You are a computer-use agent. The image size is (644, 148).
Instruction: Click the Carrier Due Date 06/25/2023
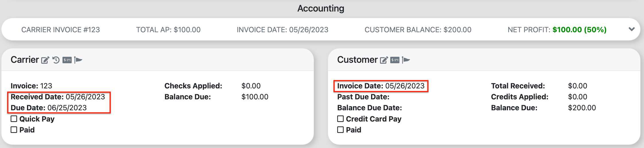pyautogui.click(x=49, y=108)
